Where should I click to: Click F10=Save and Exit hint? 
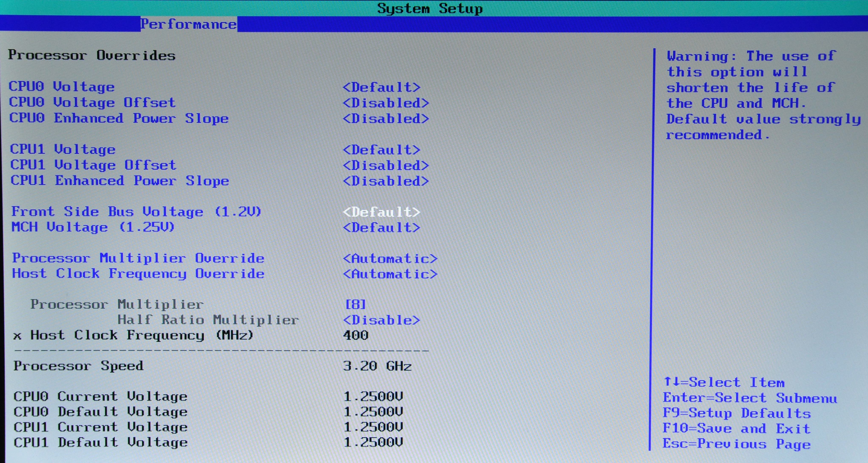[x=736, y=429]
